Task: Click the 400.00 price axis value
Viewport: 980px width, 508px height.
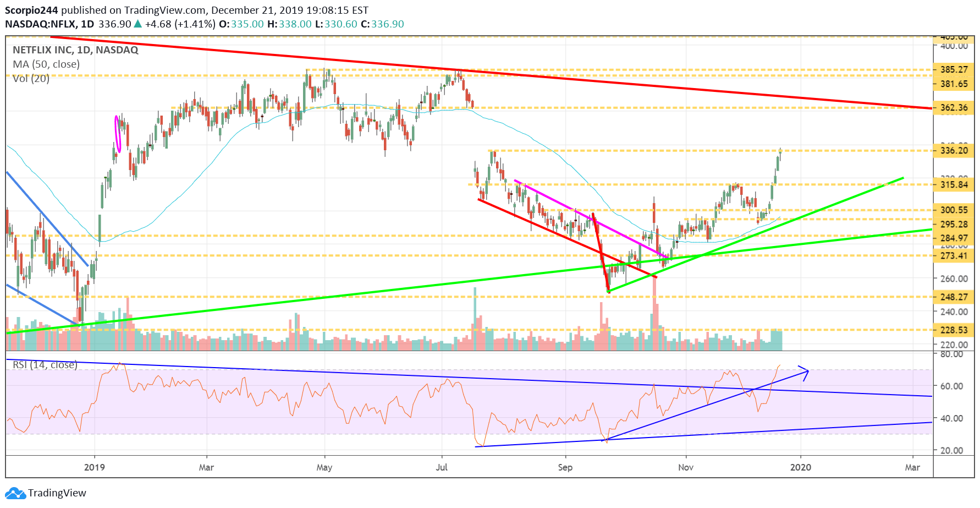Action: [954, 46]
